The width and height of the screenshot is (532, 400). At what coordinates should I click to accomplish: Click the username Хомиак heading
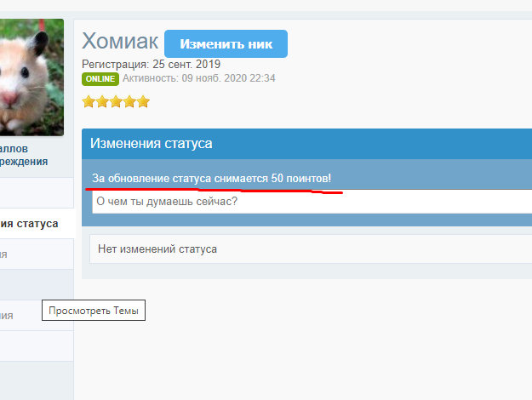(120, 41)
